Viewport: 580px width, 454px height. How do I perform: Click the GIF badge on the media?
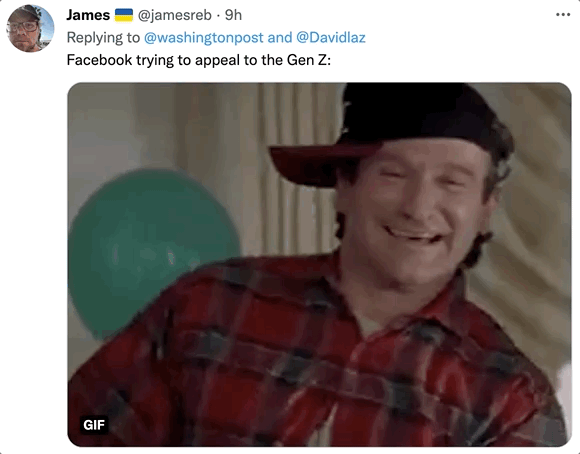point(94,425)
